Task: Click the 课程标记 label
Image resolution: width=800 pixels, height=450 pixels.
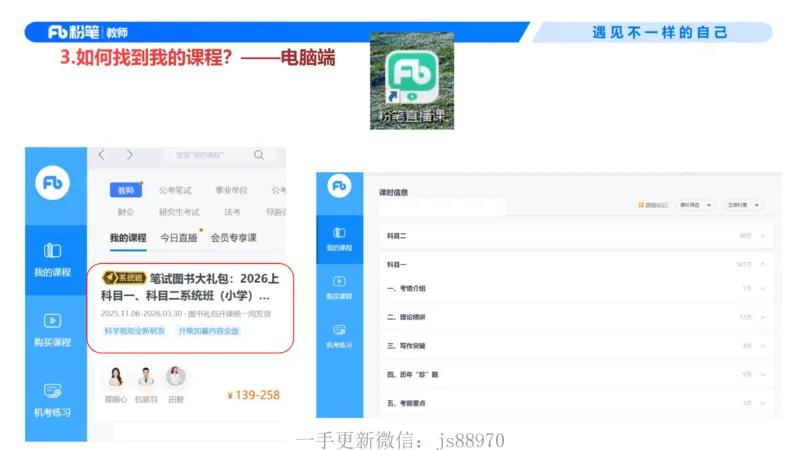Action: click(657, 205)
